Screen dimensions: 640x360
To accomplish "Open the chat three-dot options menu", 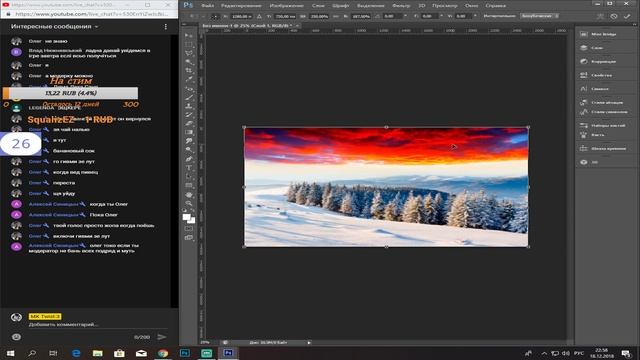I will [165, 27].
